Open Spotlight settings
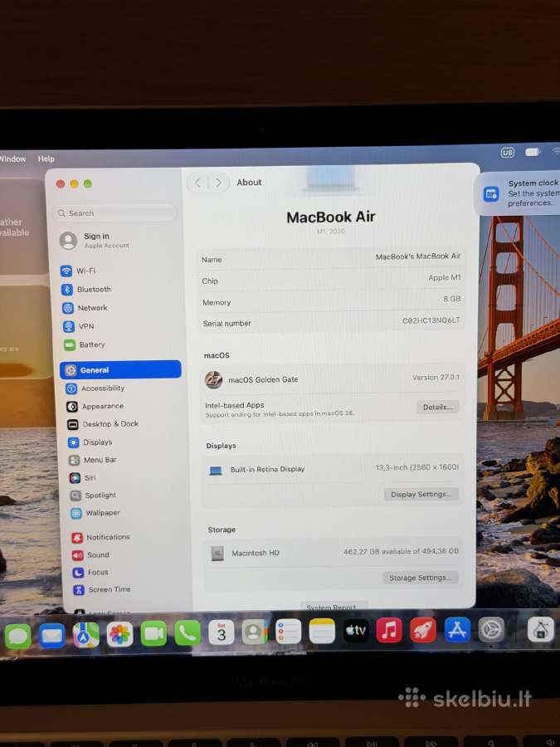 (x=93, y=495)
